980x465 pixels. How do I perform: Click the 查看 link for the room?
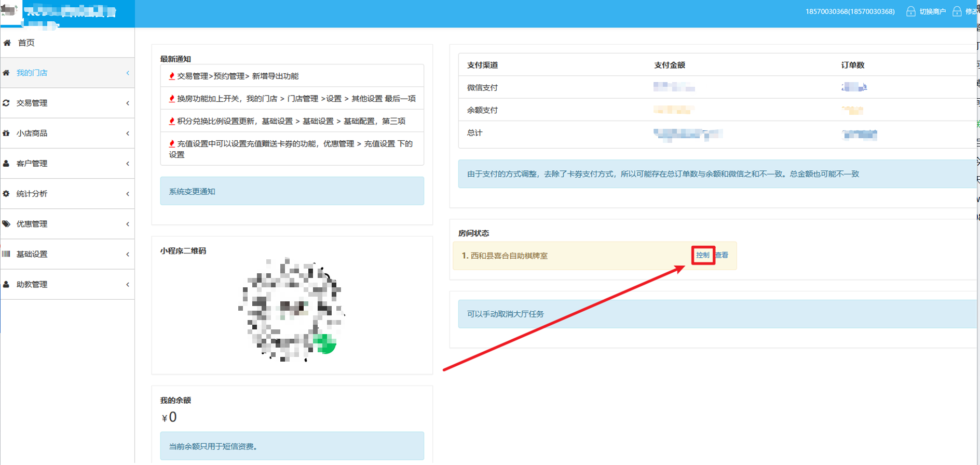[722, 255]
